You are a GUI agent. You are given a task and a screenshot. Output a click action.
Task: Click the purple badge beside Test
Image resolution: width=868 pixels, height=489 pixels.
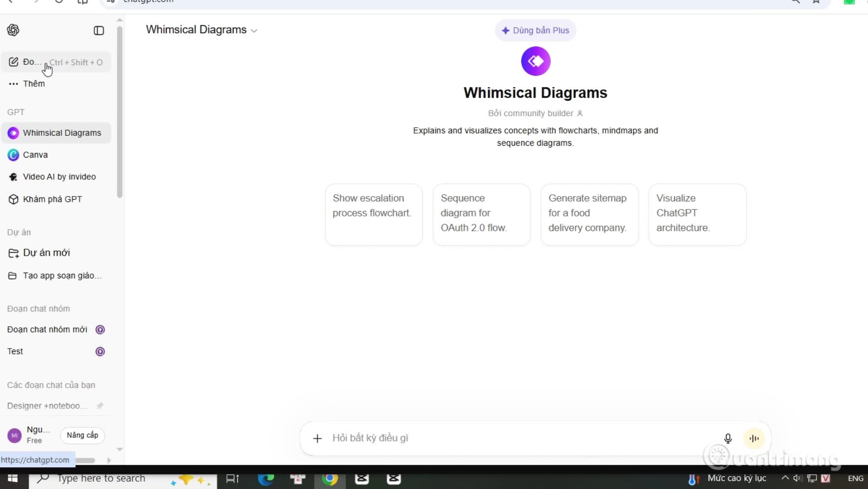pyautogui.click(x=100, y=352)
